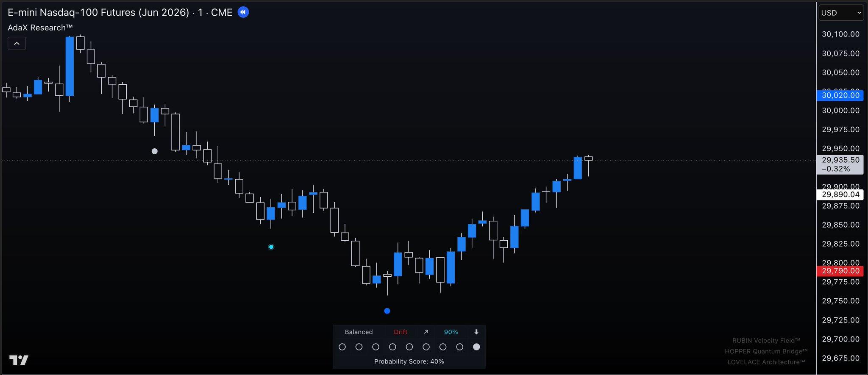Open the USD currency dropdown
The image size is (868, 375).
coord(841,13)
